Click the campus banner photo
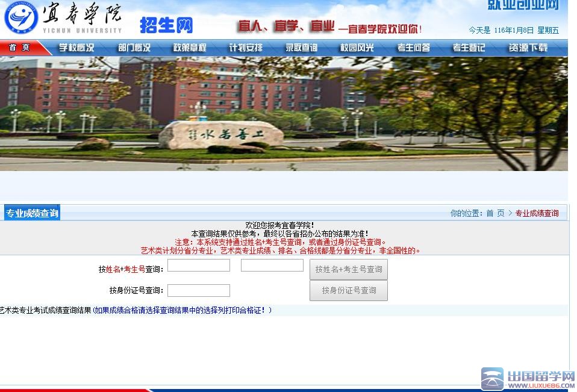 (283, 113)
